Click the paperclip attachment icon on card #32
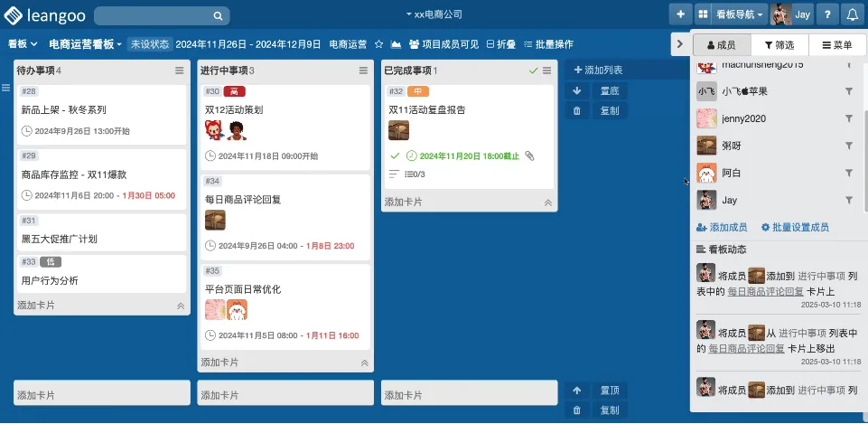 tap(530, 155)
